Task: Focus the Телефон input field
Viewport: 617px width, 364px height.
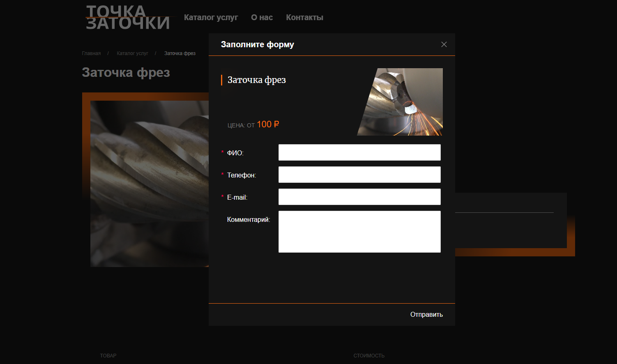Action: (359, 175)
